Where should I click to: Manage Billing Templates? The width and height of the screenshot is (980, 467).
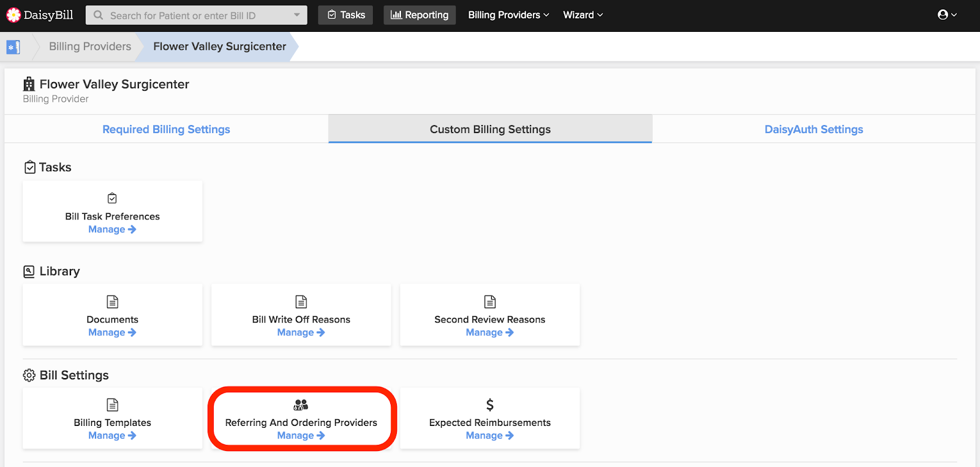tap(113, 435)
